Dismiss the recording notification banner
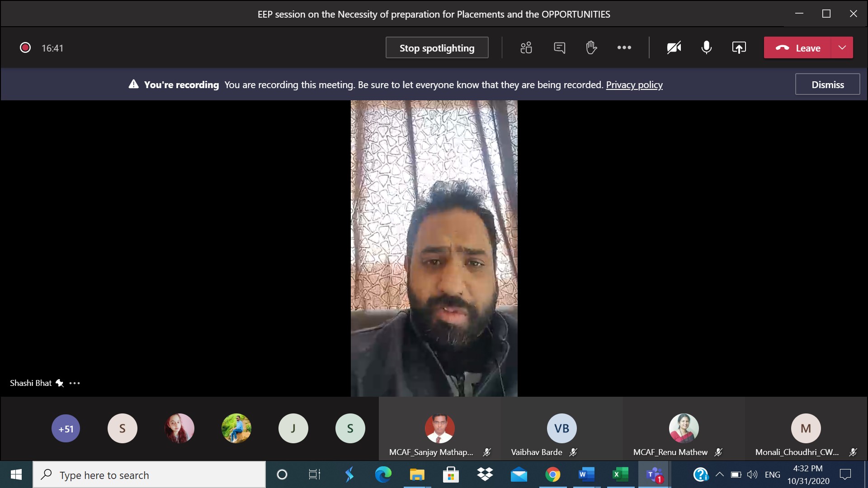Viewport: 868px width, 488px height. tap(827, 84)
